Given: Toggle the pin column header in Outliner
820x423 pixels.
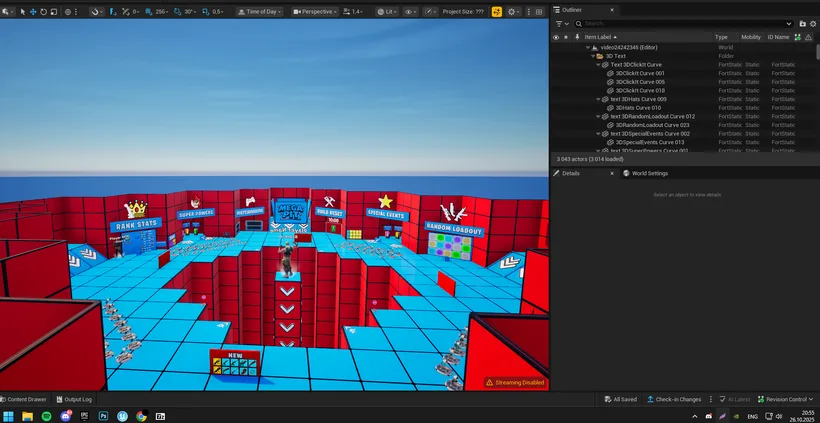Looking at the screenshot, I should 577,37.
